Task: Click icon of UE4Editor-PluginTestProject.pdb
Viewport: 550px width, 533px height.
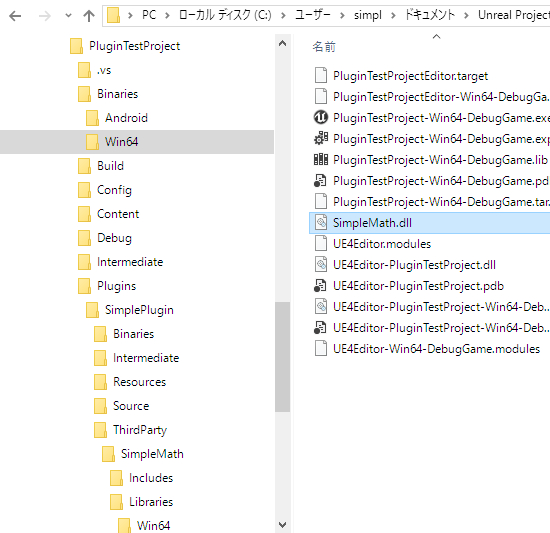Action: point(321,286)
